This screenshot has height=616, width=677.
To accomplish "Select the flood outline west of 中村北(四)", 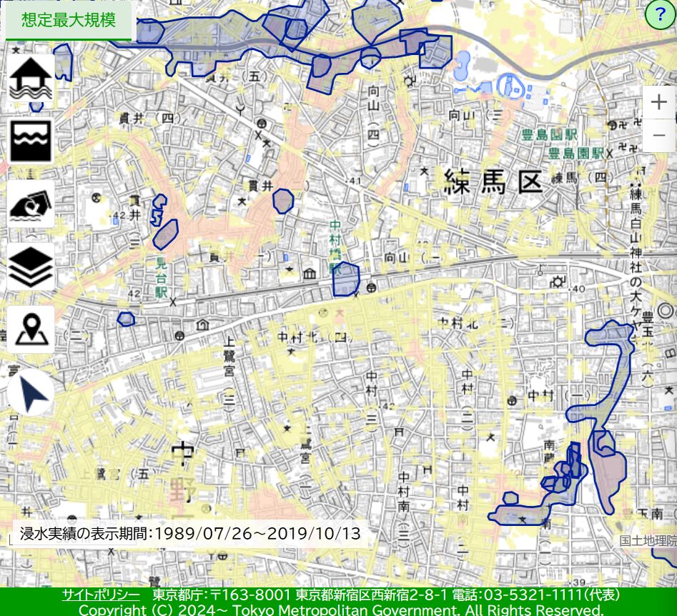I will 126,319.
